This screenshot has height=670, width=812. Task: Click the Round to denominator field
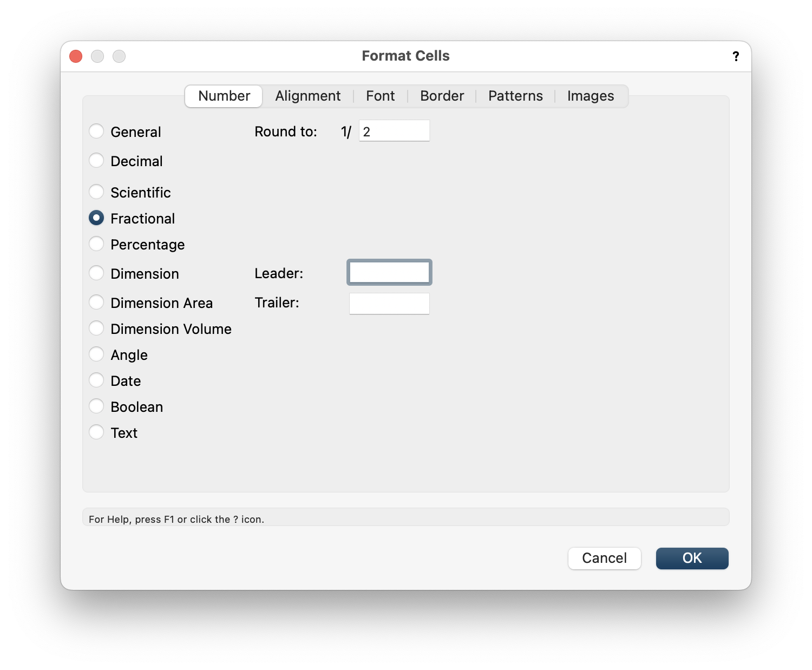[394, 131]
